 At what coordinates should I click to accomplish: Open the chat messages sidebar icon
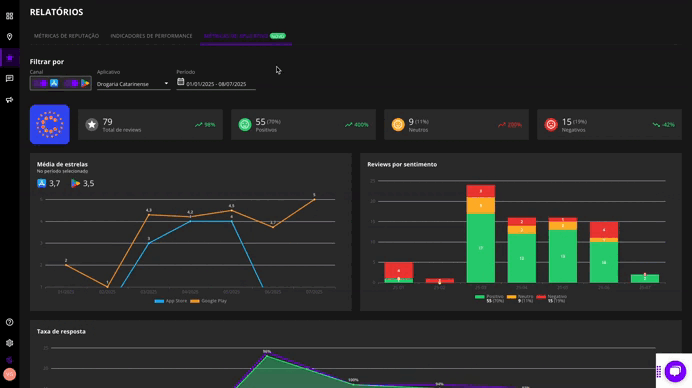tap(9, 79)
